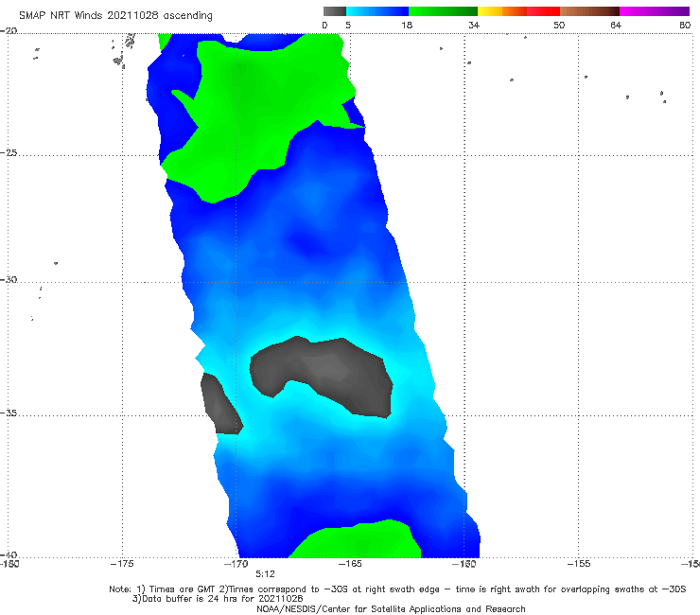700x615 pixels.
Task: Select the green segment of the color bar
Action: coord(443,11)
